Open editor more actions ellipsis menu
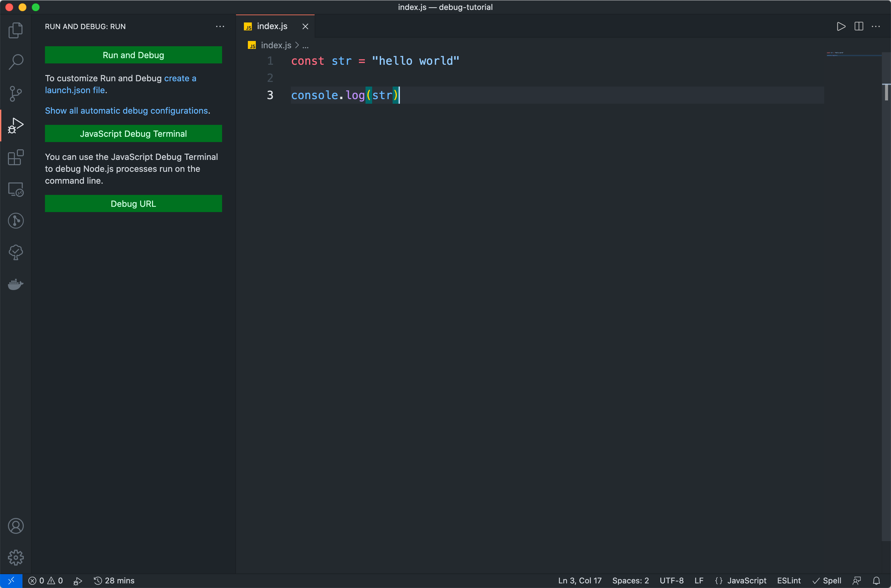This screenshot has width=891, height=588. click(x=875, y=27)
